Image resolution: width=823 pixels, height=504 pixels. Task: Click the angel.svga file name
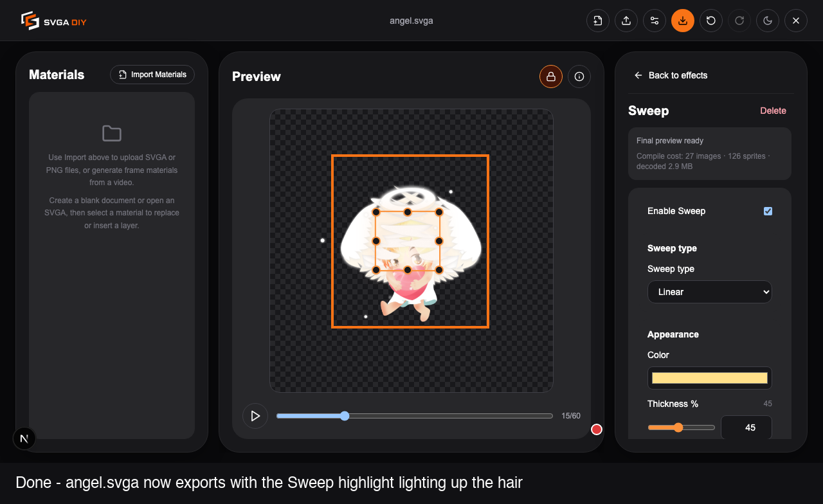[x=411, y=21]
